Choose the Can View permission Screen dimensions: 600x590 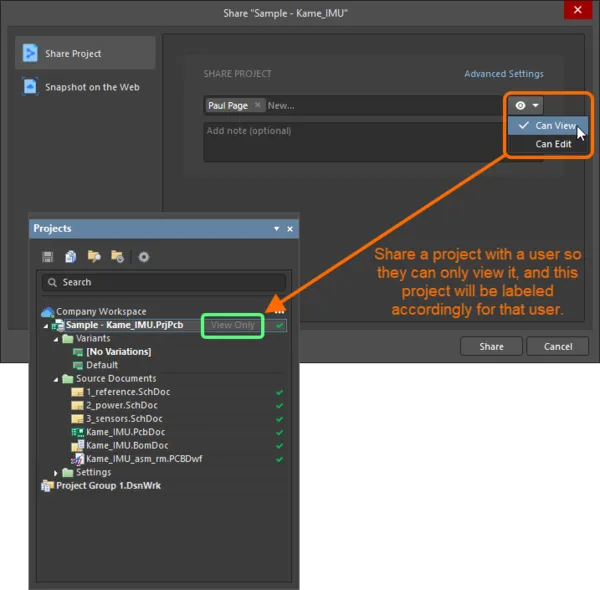[x=548, y=125]
